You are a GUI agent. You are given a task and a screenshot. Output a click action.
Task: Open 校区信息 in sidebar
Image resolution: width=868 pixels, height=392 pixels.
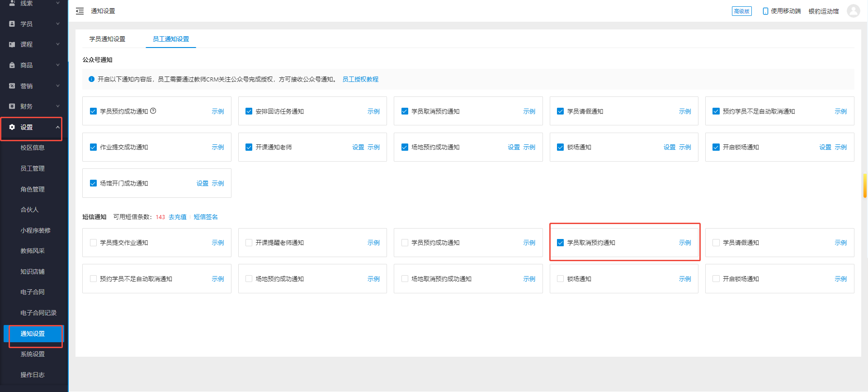33,148
